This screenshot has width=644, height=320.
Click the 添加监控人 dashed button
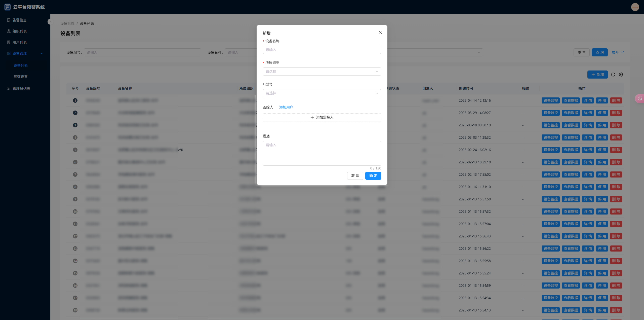(x=322, y=117)
